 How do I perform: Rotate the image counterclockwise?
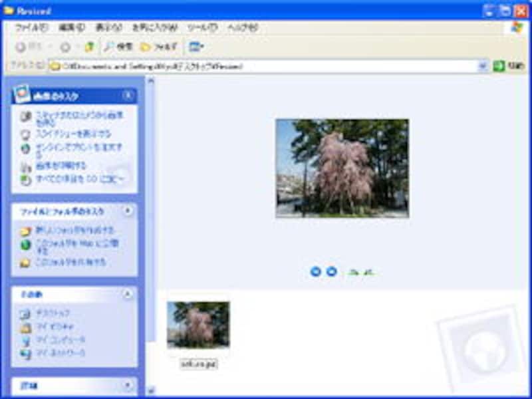[x=368, y=271]
